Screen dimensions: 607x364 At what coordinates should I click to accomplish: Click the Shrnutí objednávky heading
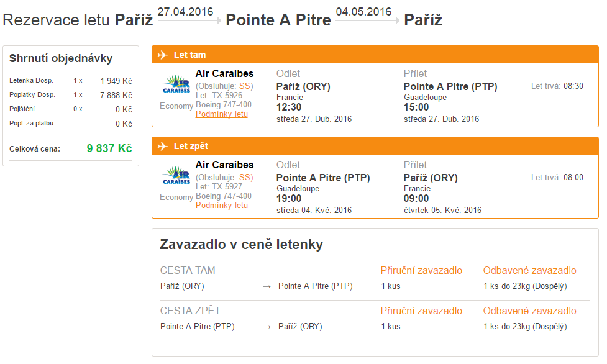tap(61, 58)
